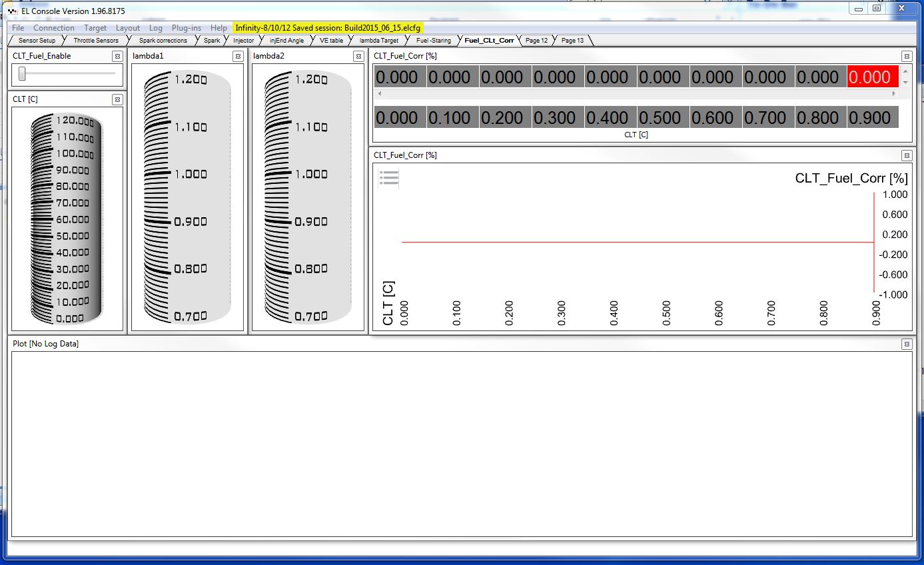The width and height of the screenshot is (924, 565).
Task: Click the saved session status label
Action: [x=328, y=28]
